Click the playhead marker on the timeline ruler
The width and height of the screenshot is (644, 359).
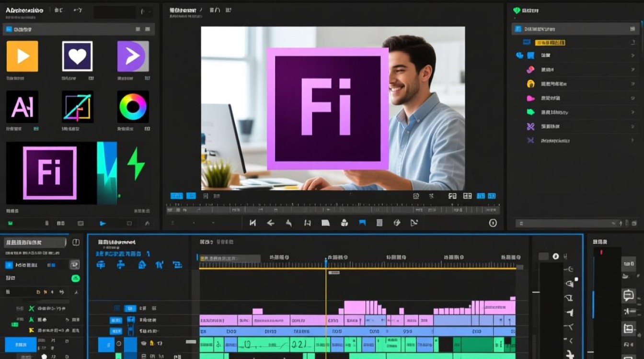pos(326,262)
